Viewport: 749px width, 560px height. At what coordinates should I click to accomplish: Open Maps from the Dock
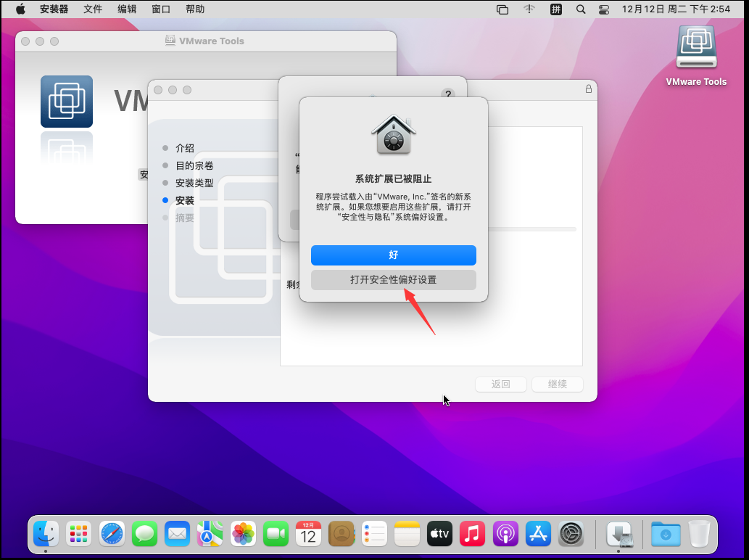[210, 533]
